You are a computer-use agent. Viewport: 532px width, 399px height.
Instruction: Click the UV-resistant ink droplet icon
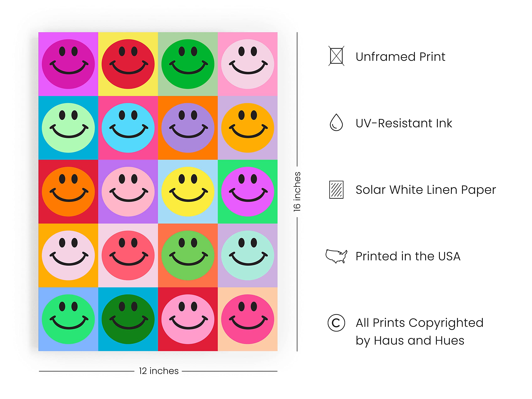(336, 122)
